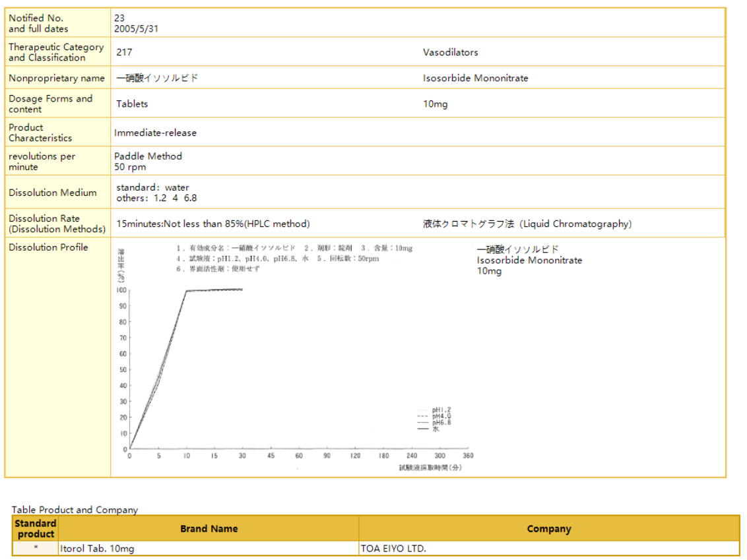Click the 'standard: water' dissolution medium text
Screen dimensions: 747x560
152,187
